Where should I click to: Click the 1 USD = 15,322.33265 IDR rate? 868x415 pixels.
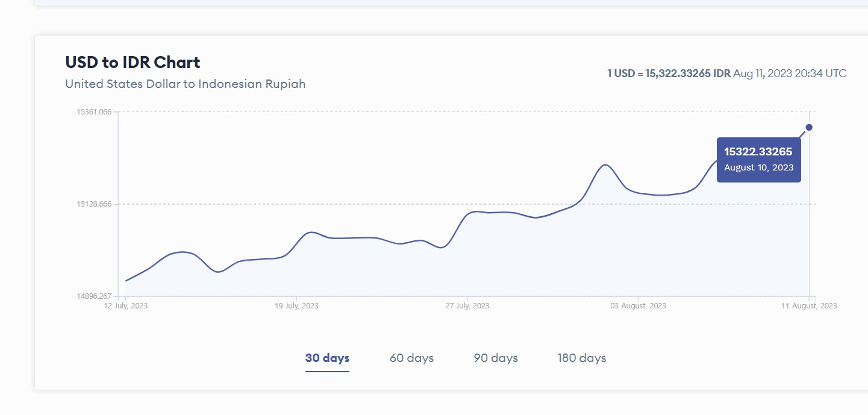click(x=669, y=73)
